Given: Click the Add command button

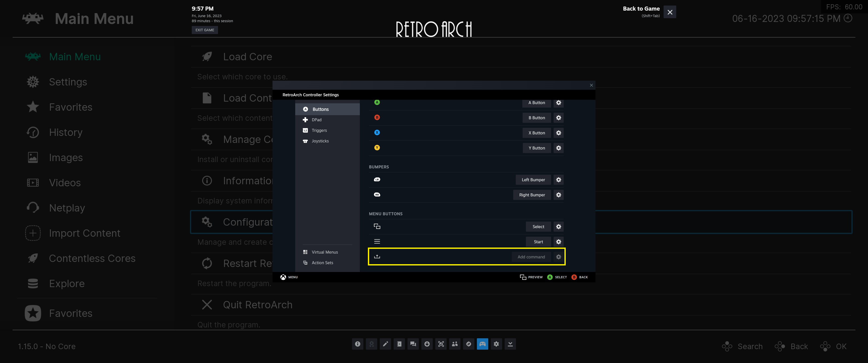Looking at the screenshot, I should pos(531,257).
